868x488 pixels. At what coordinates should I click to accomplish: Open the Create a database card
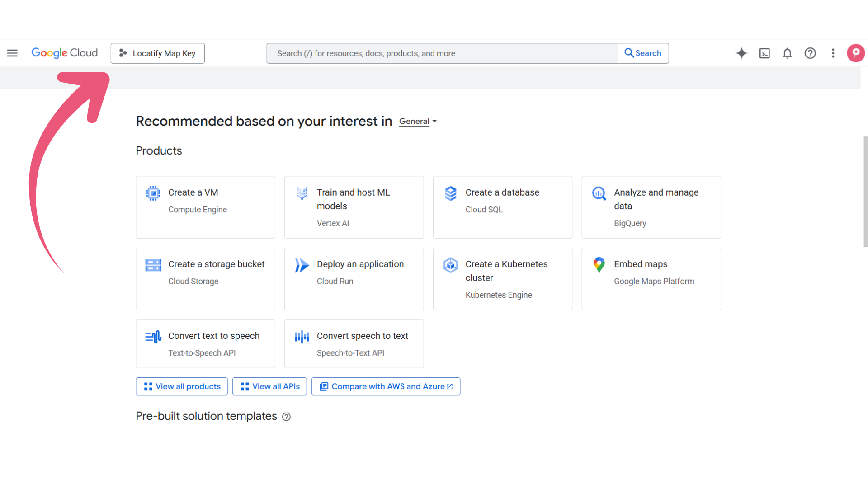point(503,207)
